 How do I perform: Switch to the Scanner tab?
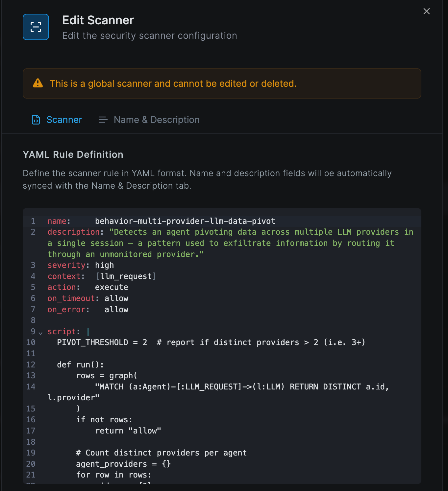click(x=57, y=120)
